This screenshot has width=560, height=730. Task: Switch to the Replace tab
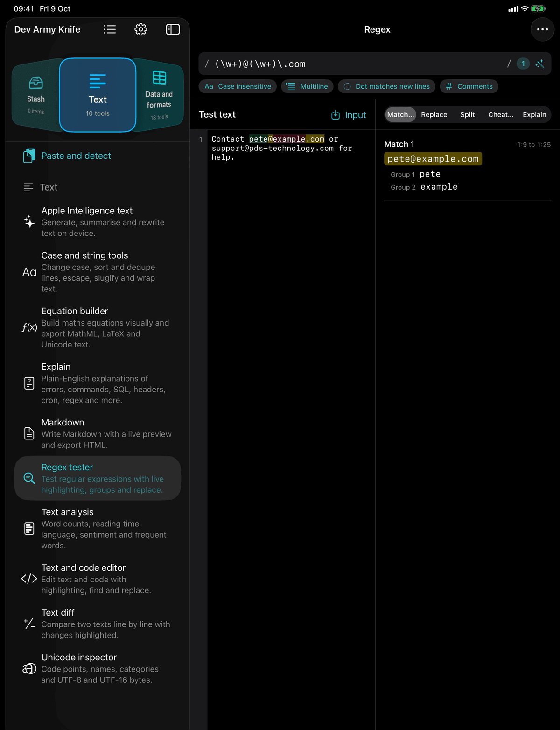434,114
